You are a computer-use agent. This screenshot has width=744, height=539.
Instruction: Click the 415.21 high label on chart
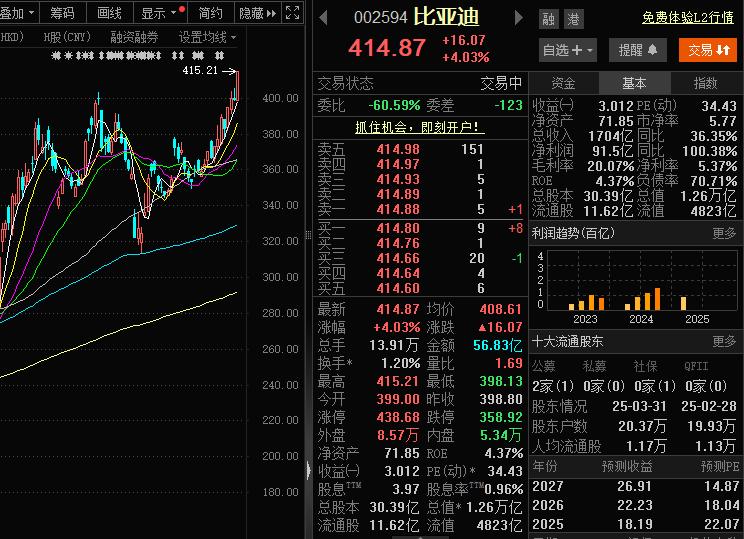pyautogui.click(x=200, y=70)
